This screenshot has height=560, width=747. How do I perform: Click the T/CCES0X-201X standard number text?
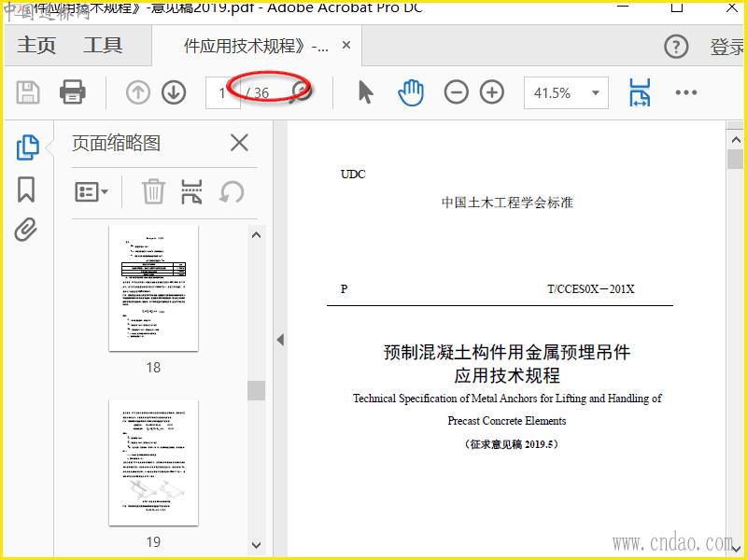coord(591,289)
